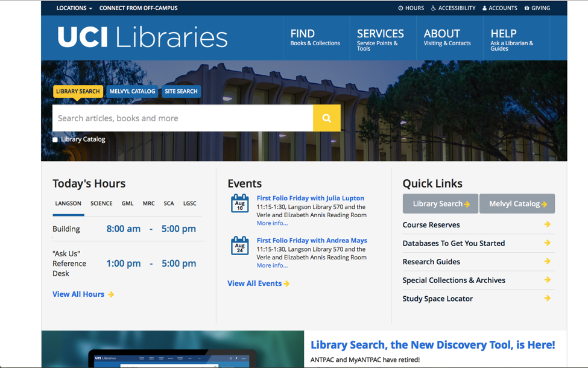Screen dimensions: 588x368
Task: Open First Folio Friday with Andrea Mays
Action: click(312, 241)
